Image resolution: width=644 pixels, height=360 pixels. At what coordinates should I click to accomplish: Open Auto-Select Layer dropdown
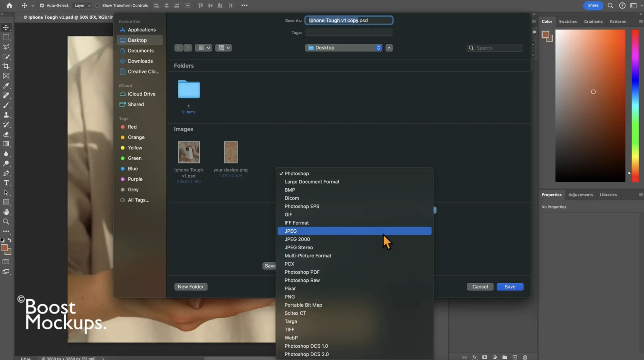(82, 5)
